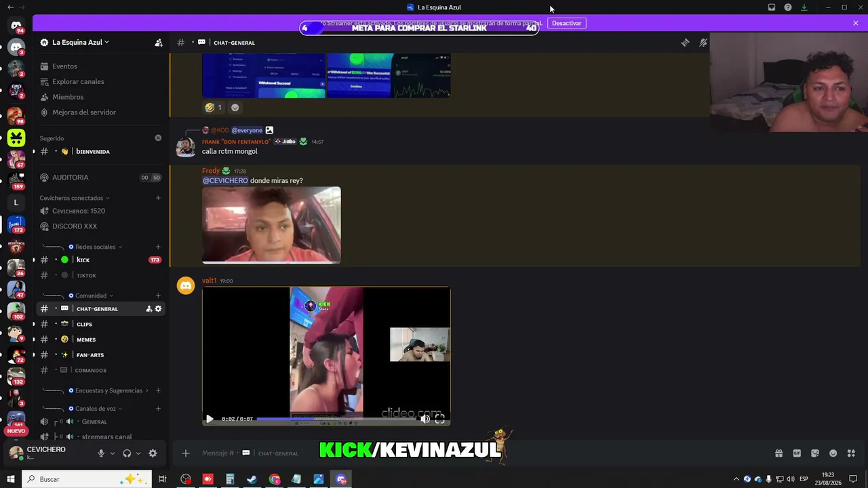
Task: Click the green download update icon
Action: (804, 7)
